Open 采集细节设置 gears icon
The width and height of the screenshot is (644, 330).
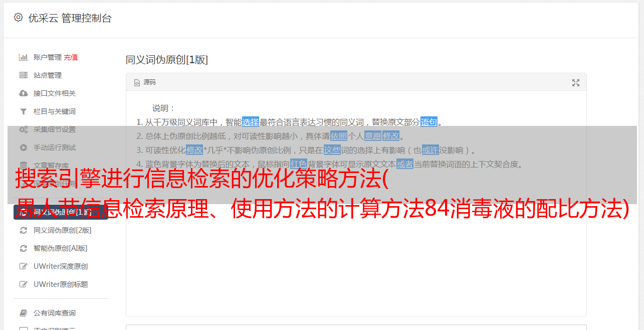click(23, 129)
